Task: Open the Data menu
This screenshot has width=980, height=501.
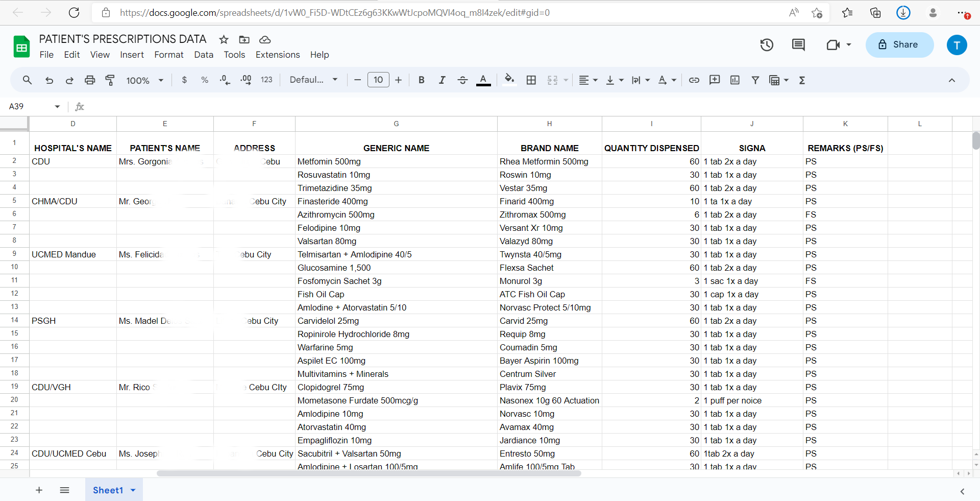Action: pyautogui.click(x=204, y=55)
